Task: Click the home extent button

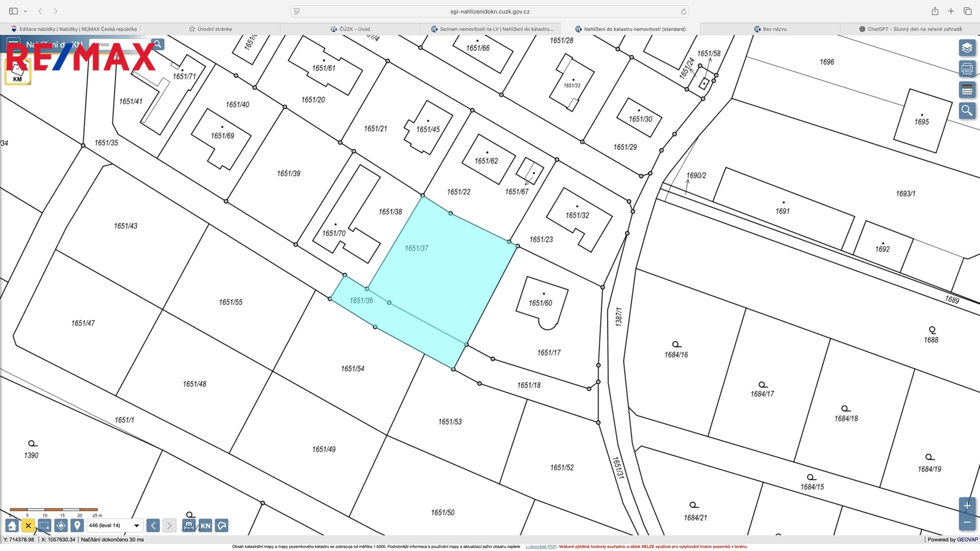Action: point(12,525)
